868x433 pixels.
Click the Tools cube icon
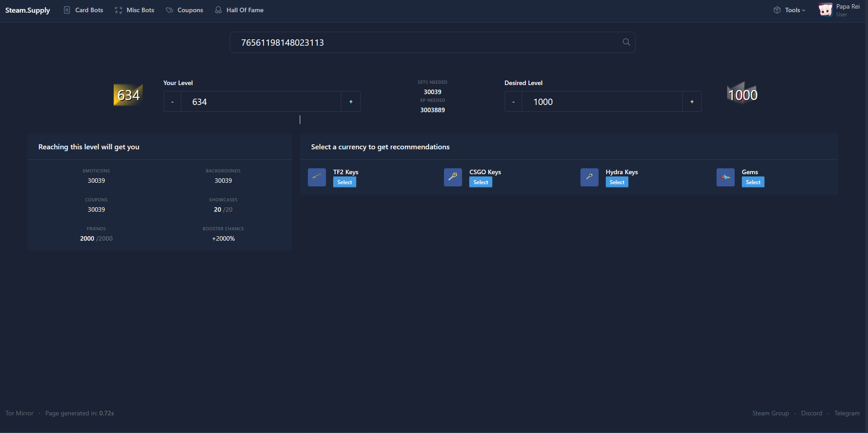pos(777,10)
